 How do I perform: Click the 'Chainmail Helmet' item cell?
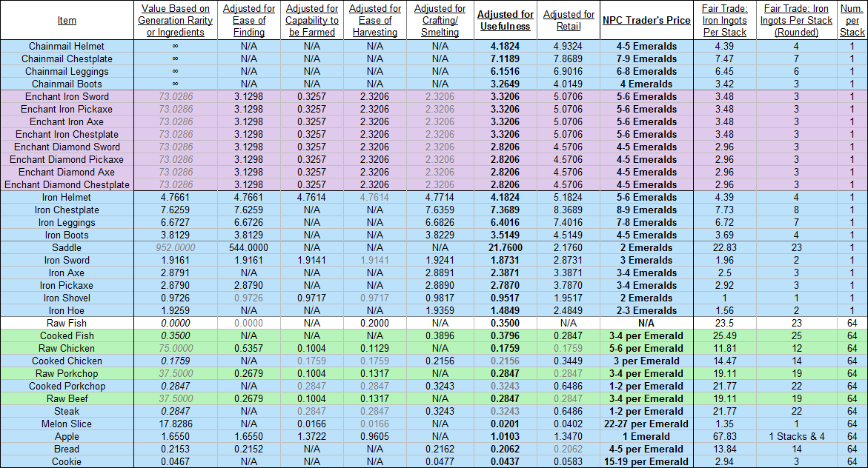67,47
